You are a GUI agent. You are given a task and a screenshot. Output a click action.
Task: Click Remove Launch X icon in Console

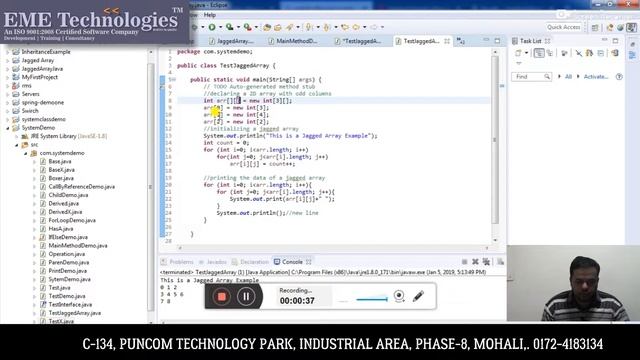(x=475, y=262)
